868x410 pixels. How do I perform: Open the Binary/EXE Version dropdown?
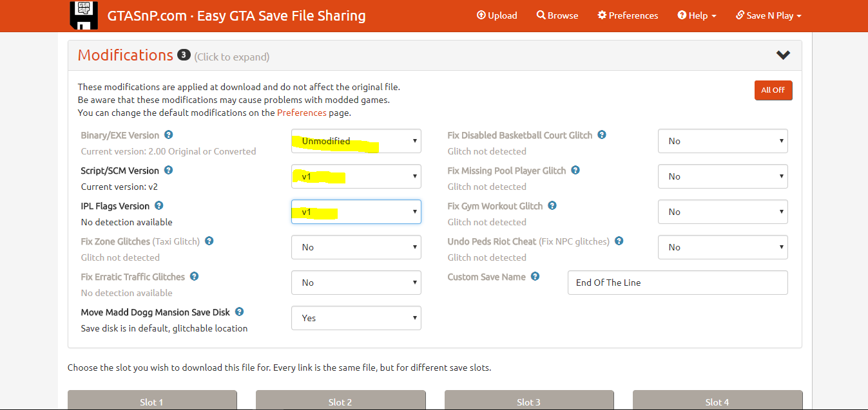[356, 141]
